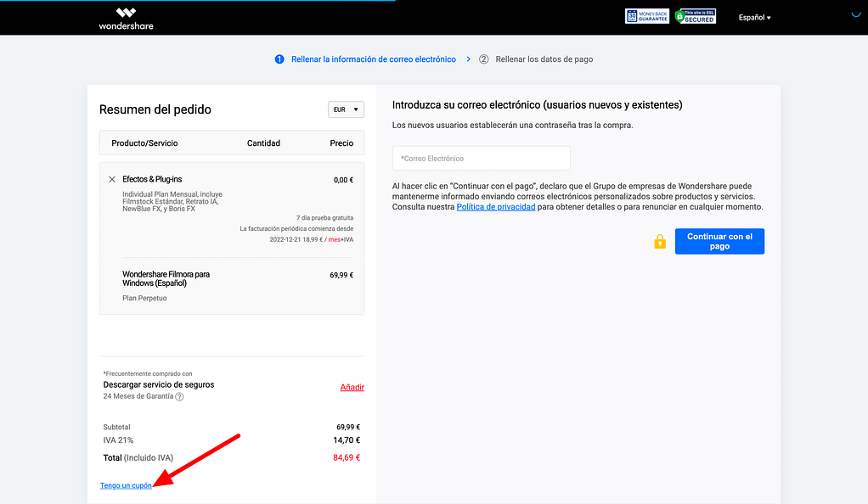
Task: Click the total amount 84,69 €
Action: tap(347, 457)
